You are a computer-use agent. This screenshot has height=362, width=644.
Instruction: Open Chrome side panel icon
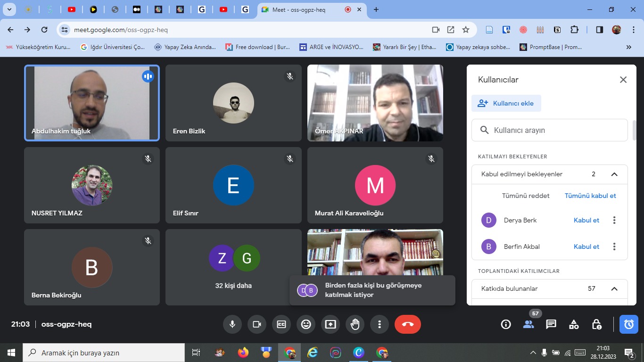pyautogui.click(x=600, y=30)
